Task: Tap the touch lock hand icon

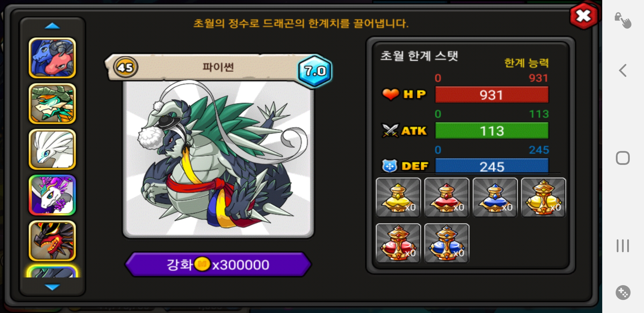Action: point(623,21)
